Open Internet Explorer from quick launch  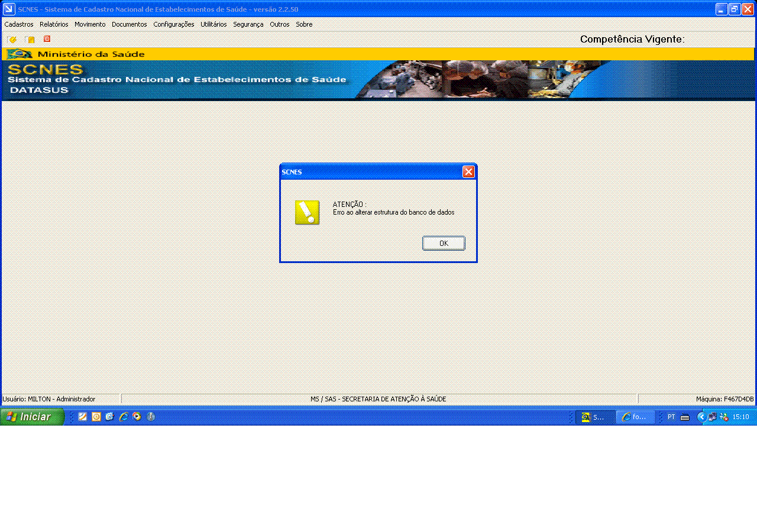click(x=124, y=417)
